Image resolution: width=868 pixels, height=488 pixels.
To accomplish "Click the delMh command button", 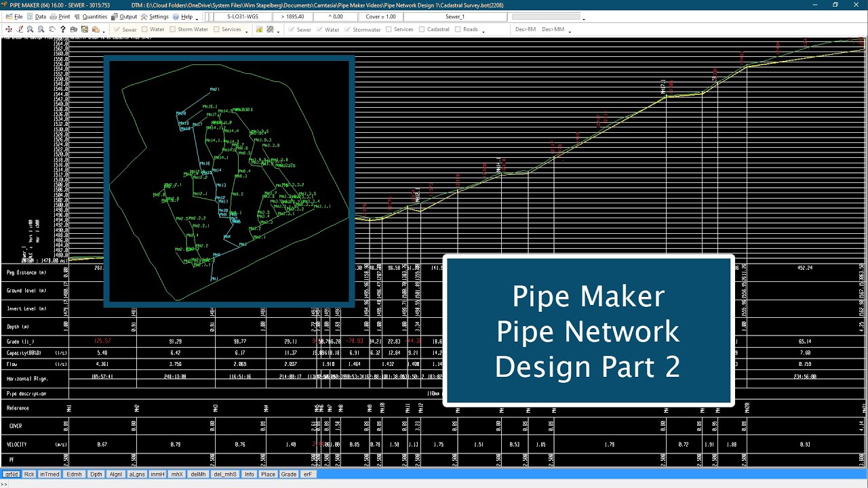I will 198,474.
